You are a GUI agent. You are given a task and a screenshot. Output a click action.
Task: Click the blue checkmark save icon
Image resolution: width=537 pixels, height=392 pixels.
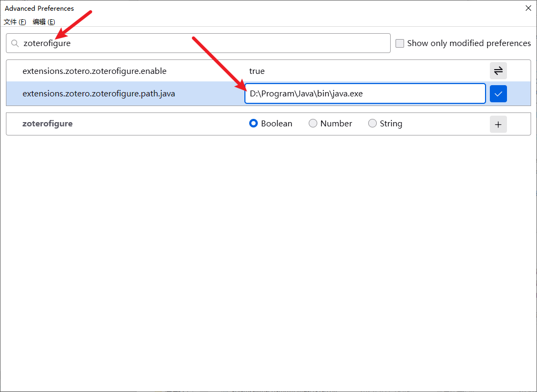498,94
